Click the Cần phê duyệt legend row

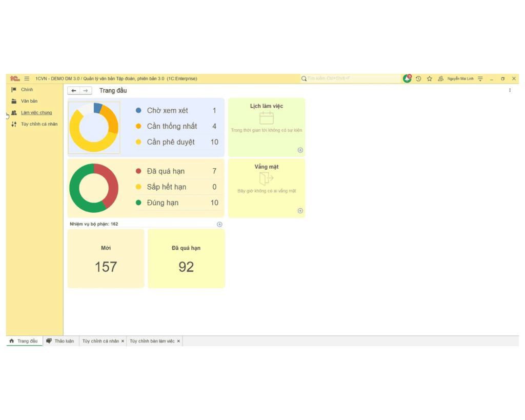click(x=171, y=142)
